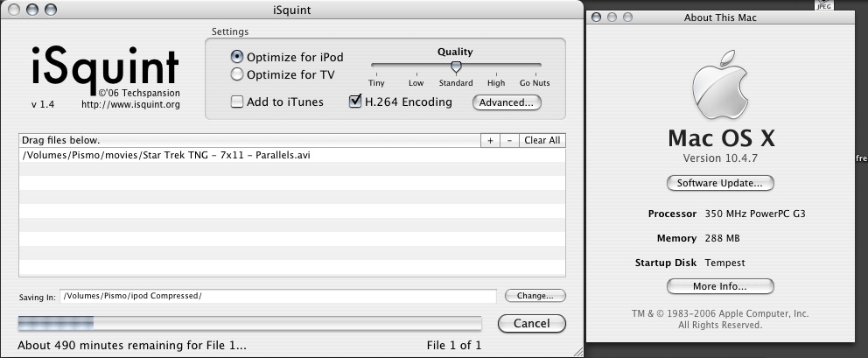Close the iSquint window
This screenshot has width=868, height=358.
[15, 10]
